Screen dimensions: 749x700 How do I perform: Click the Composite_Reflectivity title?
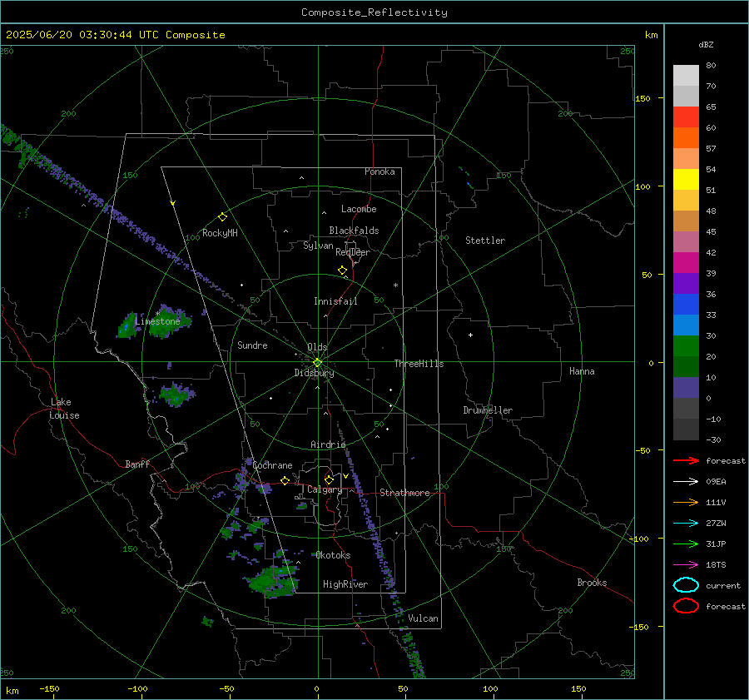[x=374, y=12]
